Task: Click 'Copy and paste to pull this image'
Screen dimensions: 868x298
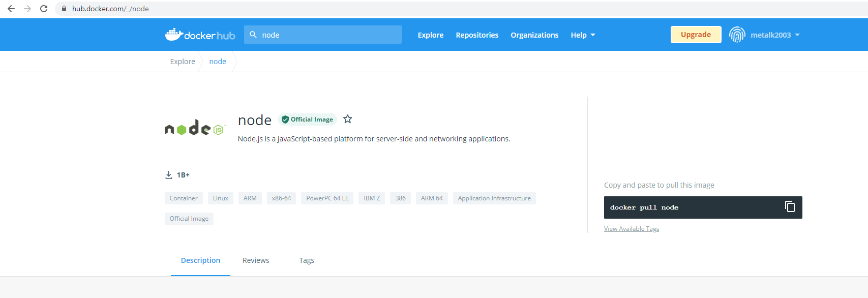Action: [x=659, y=185]
